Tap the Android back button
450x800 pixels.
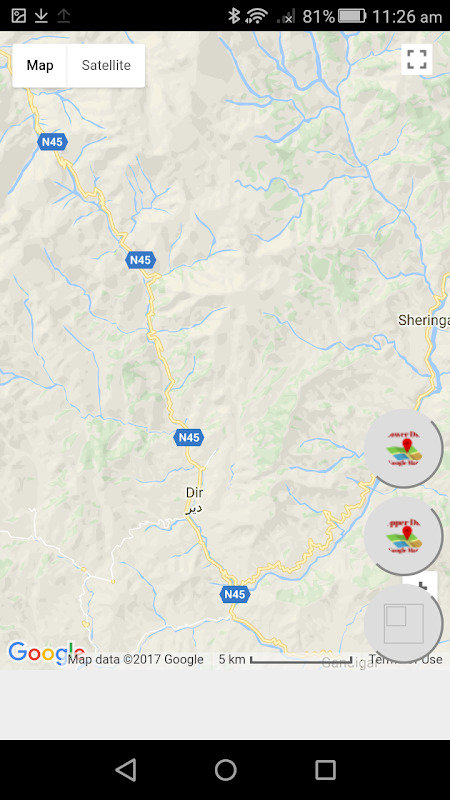126,769
